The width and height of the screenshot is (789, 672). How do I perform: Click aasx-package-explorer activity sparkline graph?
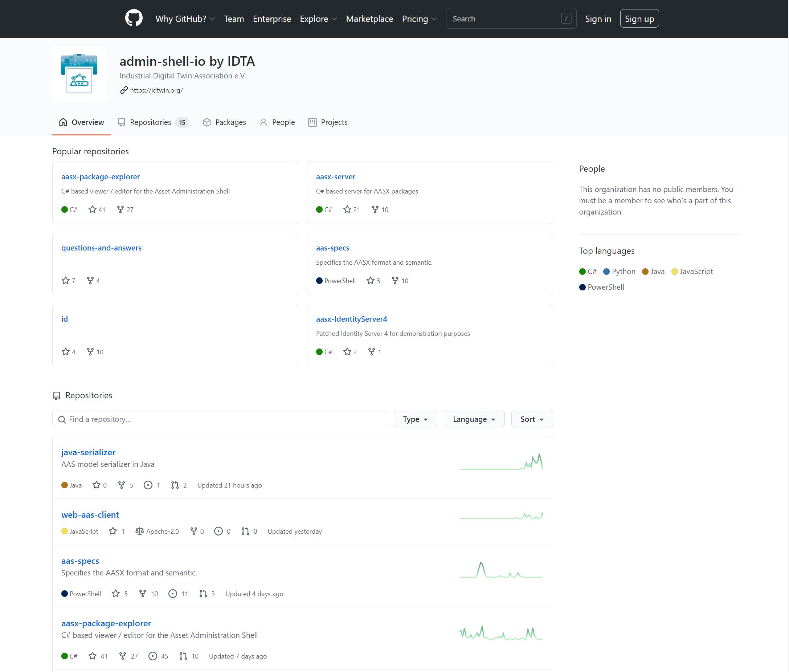pos(501,633)
